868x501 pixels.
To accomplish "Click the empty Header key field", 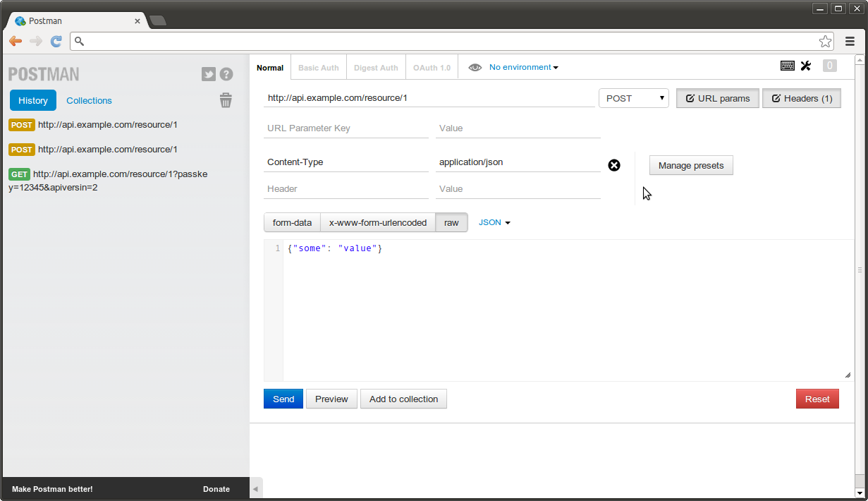I will (x=346, y=189).
